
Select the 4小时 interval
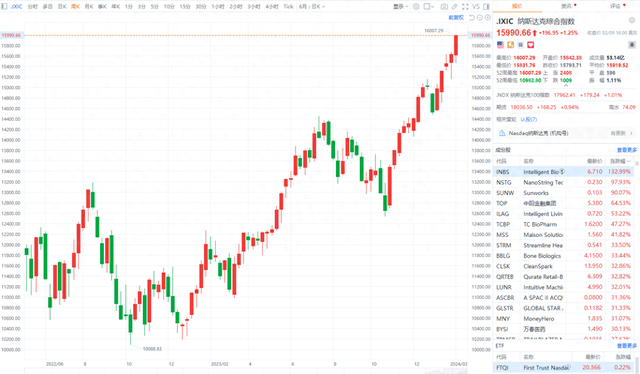[x=272, y=7]
